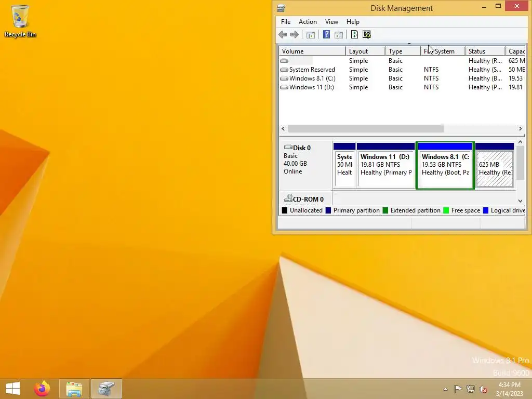The height and width of the screenshot is (399, 532).
Task: Sort by the Capacity column header
Action: (515, 51)
